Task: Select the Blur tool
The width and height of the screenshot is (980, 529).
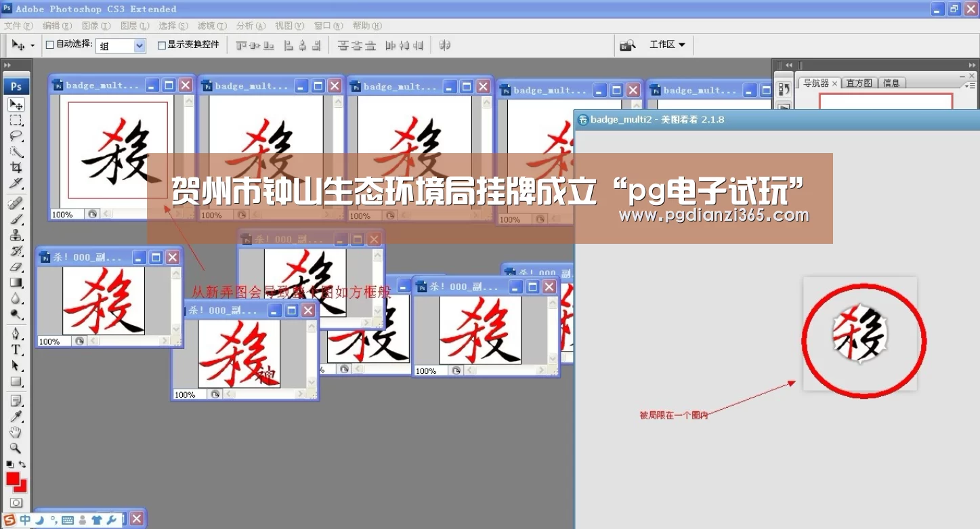Action: 16,298
